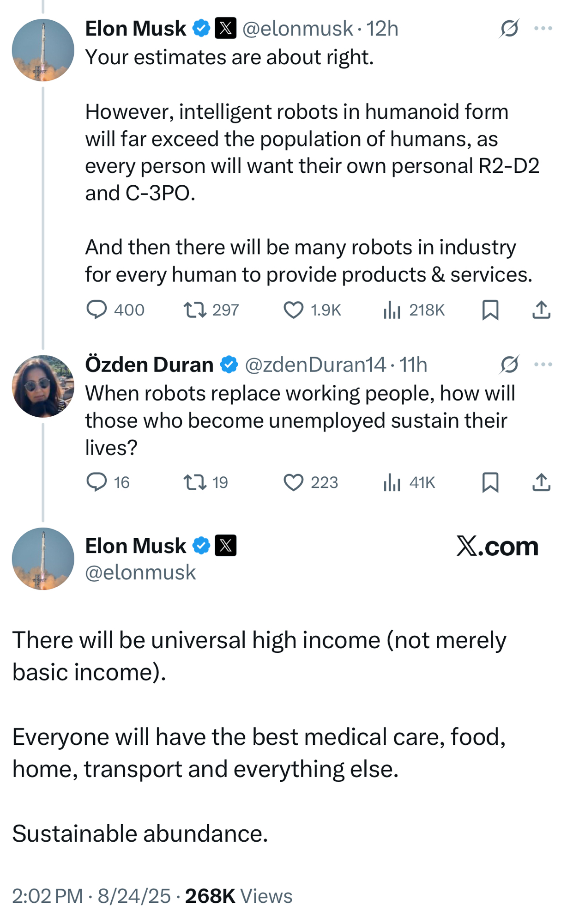Open more options on Elon's top post
567x924 pixels.
(543, 29)
